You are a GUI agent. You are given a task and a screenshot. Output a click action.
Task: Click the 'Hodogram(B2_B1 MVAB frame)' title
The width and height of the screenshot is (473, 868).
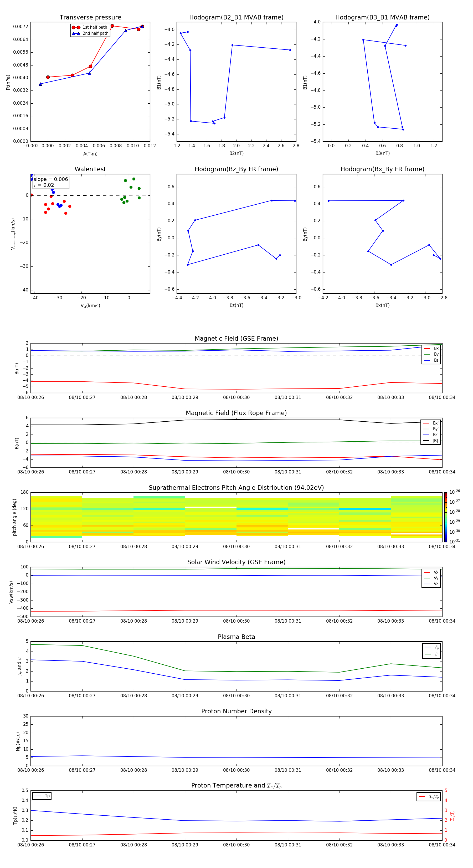tap(236, 18)
